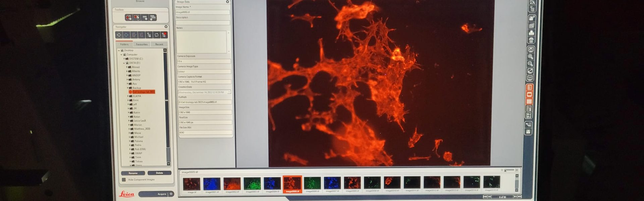This screenshot has width=644, height=201.
Task: Collapse the Computer tree node
Action: [x=121, y=55]
